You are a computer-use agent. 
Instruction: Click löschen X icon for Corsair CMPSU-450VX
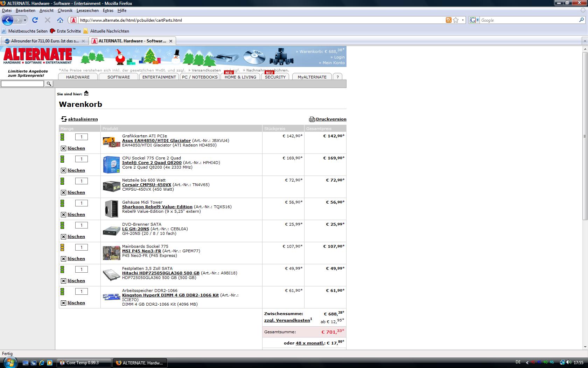[63, 192]
